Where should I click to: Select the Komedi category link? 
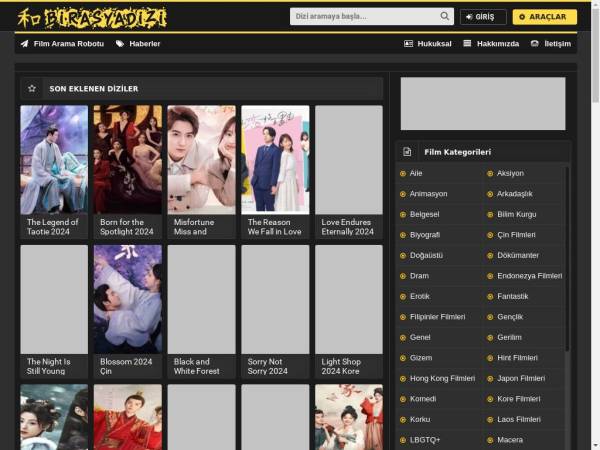click(x=423, y=399)
